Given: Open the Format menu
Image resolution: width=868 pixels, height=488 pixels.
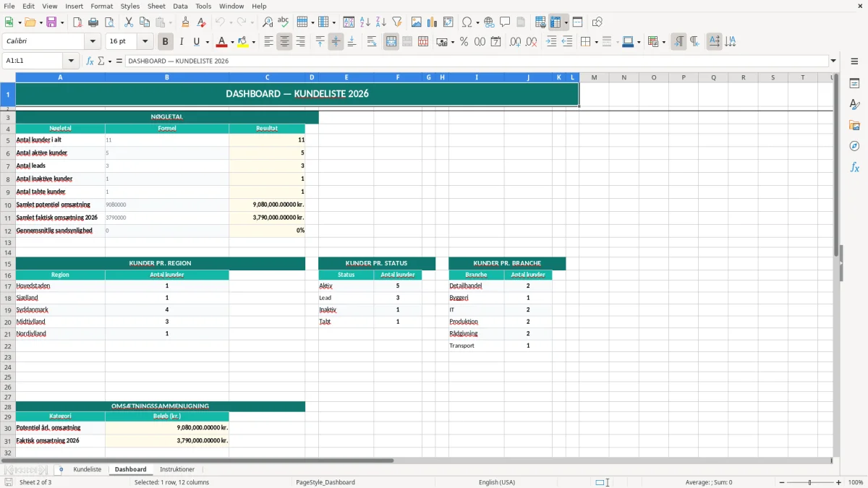Looking at the screenshot, I should click(101, 6).
